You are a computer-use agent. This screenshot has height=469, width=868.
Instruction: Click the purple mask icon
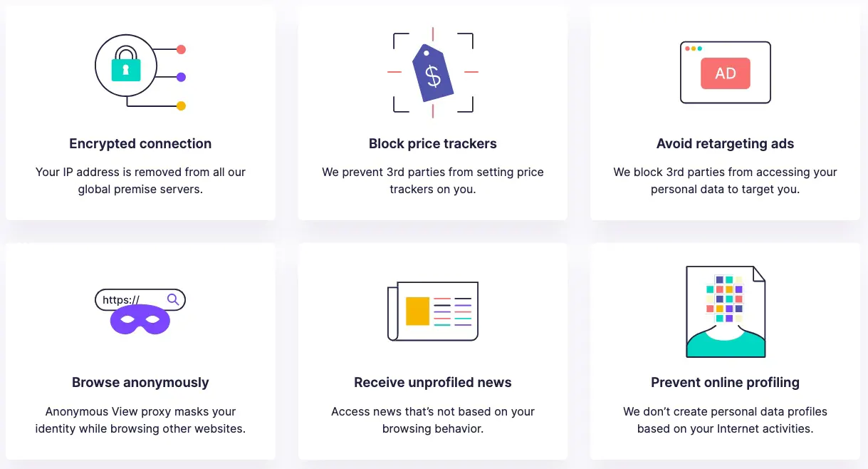pos(140,320)
